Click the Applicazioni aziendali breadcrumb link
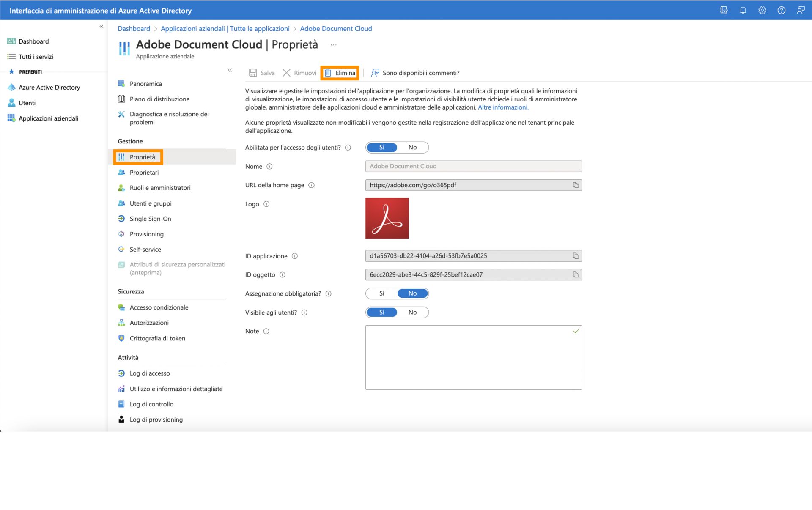Image resolution: width=812 pixels, height=510 pixels. [x=225, y=29]
